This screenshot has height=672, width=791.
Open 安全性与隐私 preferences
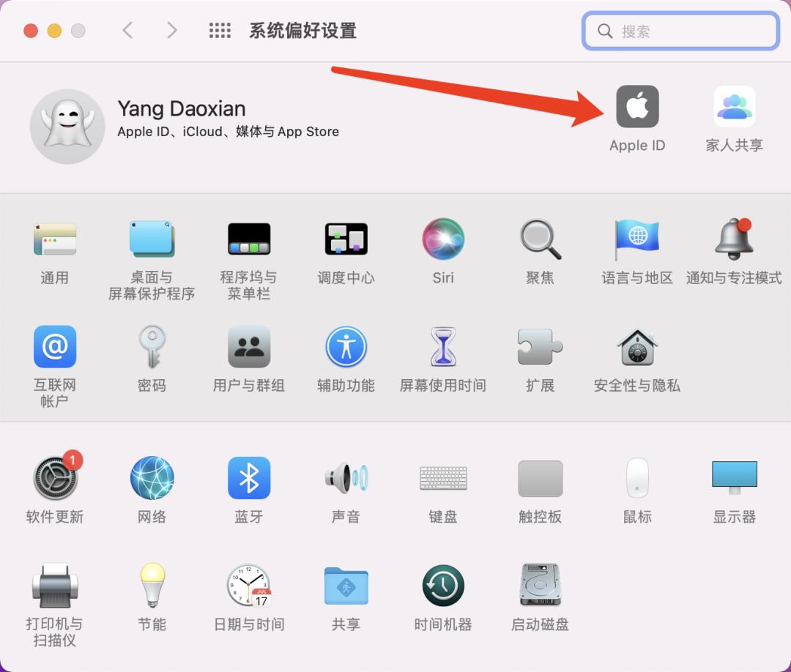coord(636,347)
